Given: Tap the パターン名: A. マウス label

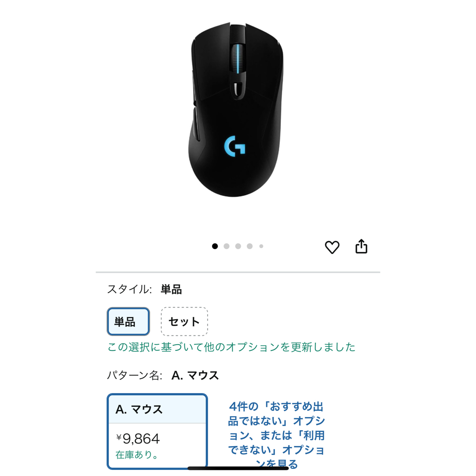Looking at the screenshot, I should coord(163,376).
